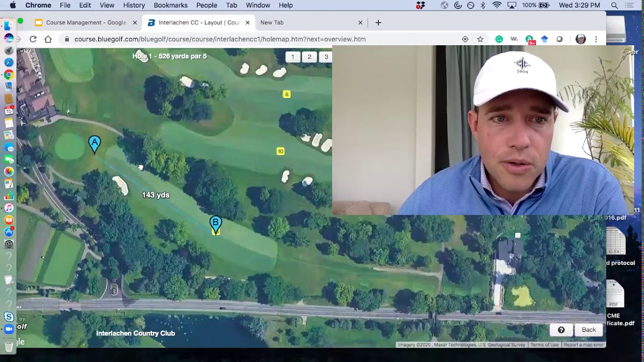Viewport: 644px width, 362px height.
Task: Bookmark this page with the star
Action: [x=480, y=39]
